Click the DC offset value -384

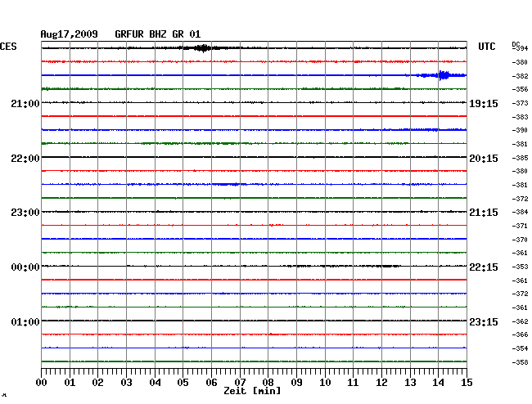[x=520, y=212]
